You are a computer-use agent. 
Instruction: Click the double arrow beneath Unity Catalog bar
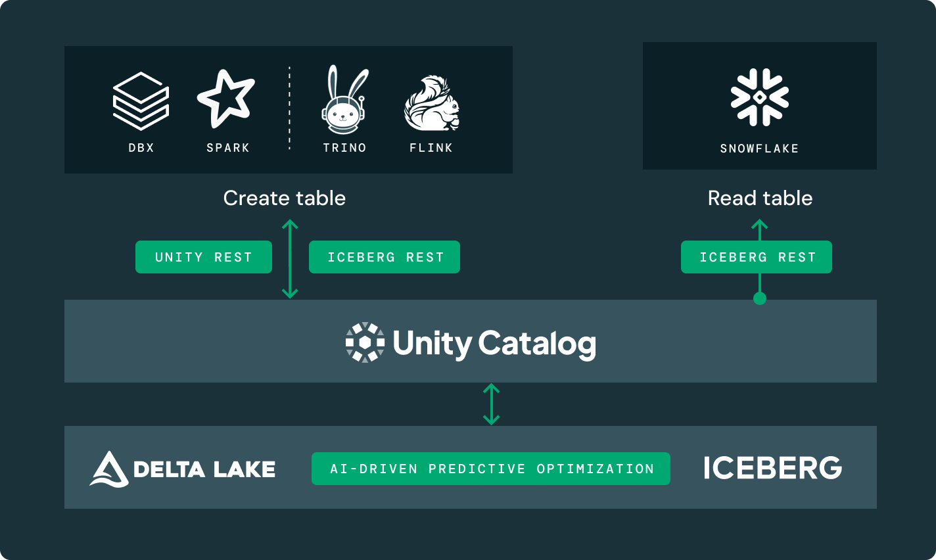tap(491, 404)
